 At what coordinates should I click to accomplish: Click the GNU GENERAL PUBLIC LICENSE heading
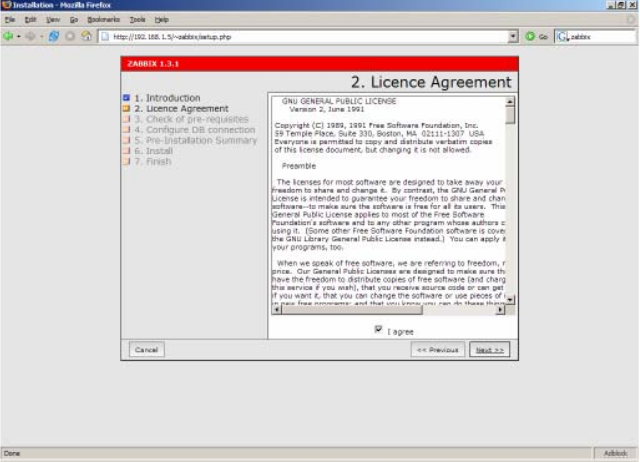[339, 101]
